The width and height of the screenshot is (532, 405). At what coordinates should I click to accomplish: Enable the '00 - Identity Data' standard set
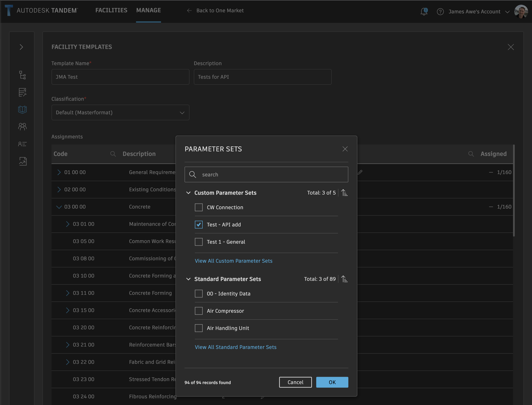click(x=199, y=293)
